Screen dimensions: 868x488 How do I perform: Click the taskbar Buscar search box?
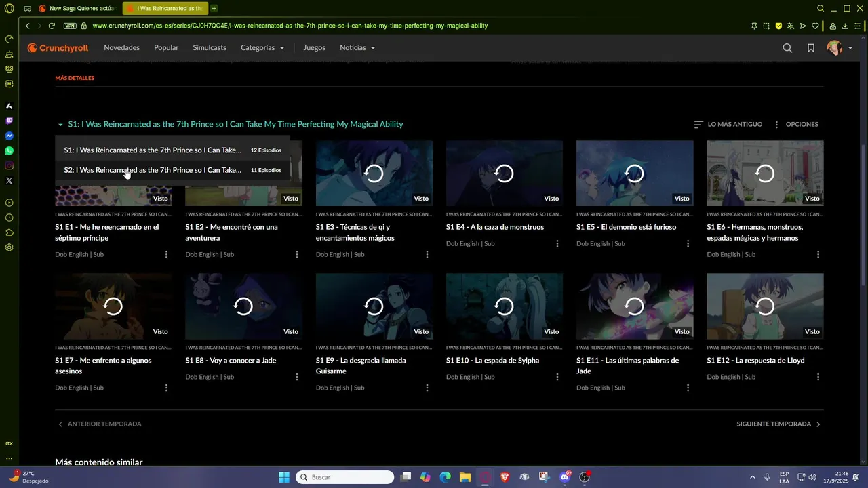(345, 477)
